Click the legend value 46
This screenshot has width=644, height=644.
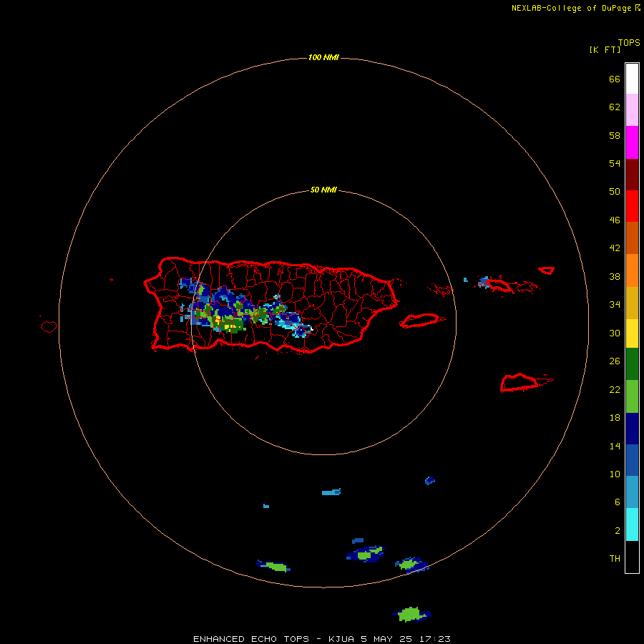coord(615,220)
